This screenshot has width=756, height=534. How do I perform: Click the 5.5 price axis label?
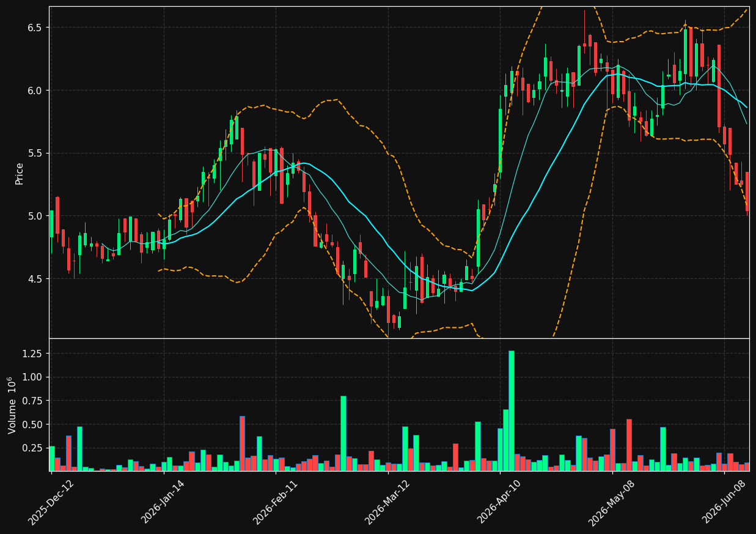(x=34, y=153)
